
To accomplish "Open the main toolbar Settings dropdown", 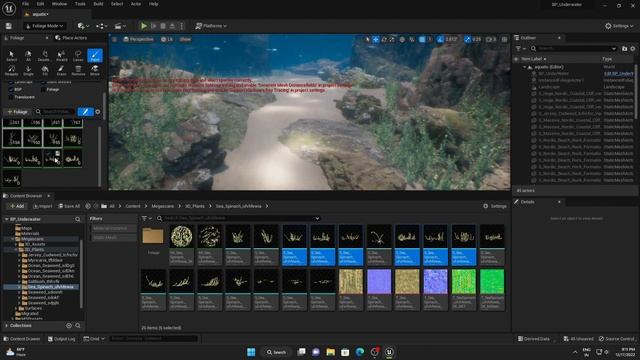I will [x=619, y=26].
